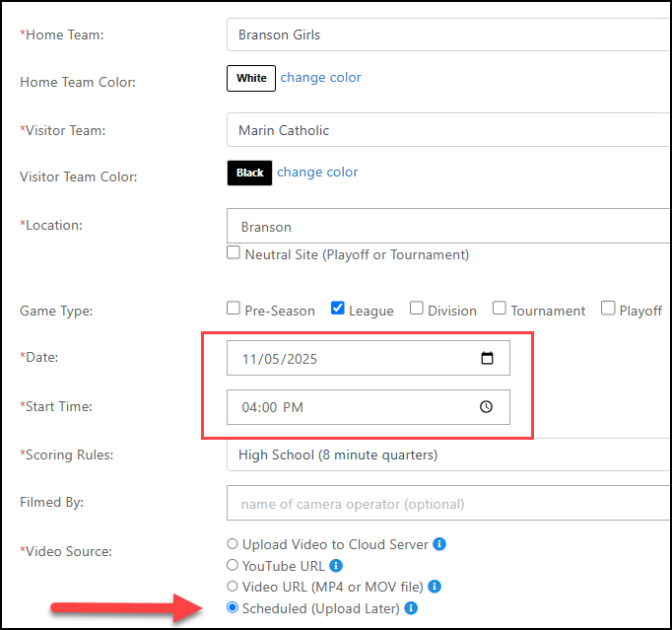The height and width of the screenshot is (630, 672).
Task: Open the Visitor Team dropdown
Action: [448, 130]
